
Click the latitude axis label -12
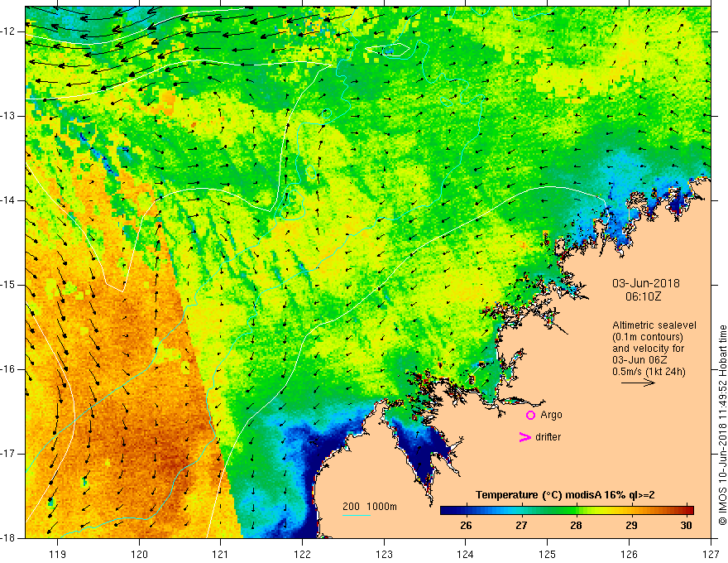point(9,31)
